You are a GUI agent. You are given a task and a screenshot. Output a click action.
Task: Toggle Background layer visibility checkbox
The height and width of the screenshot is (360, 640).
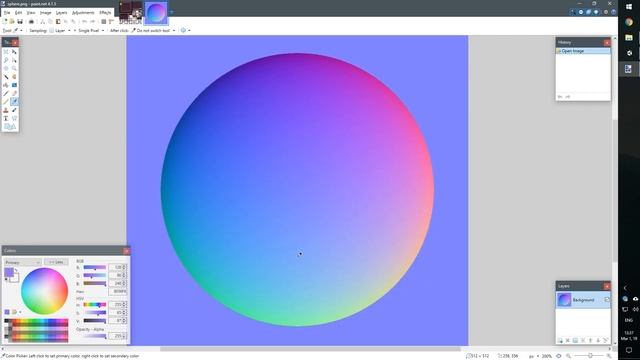[607, 300]
